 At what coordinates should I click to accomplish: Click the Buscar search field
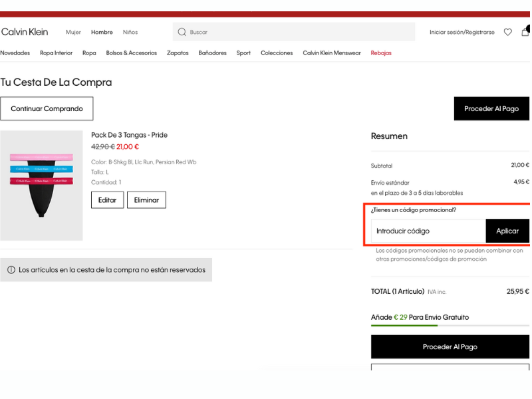click(299, 32)
